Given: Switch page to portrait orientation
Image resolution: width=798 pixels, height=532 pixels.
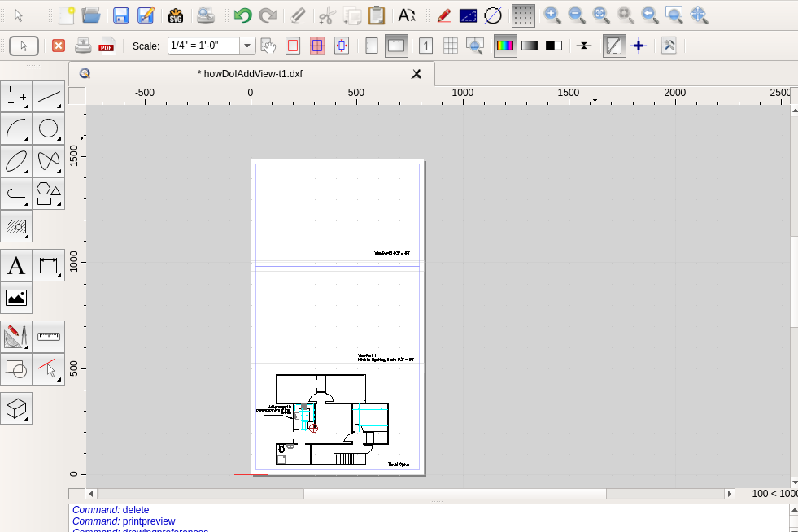Looking at the screenshot, I should [x=372, y=46].
